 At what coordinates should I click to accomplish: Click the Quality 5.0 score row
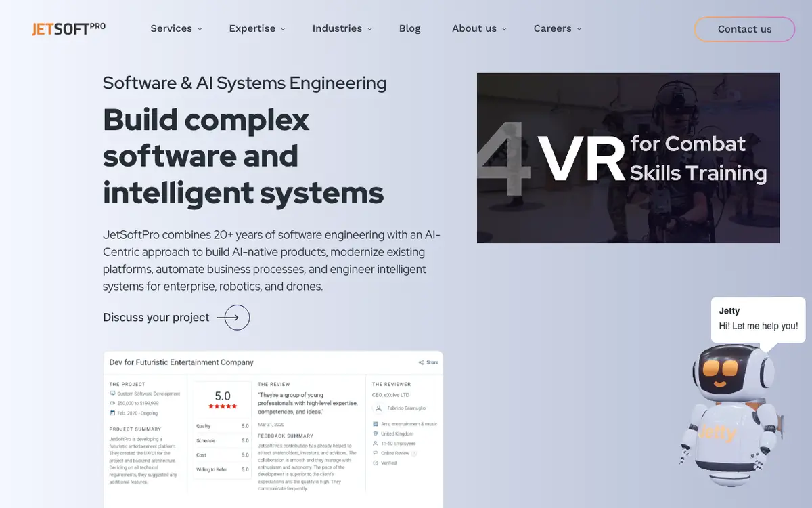223,427
